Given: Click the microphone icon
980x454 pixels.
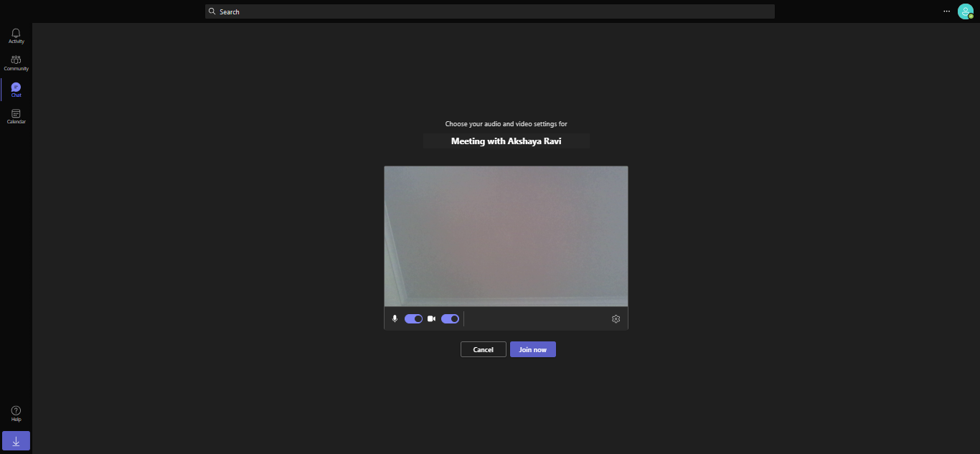Looking at the screenshot, I should 395,318.
